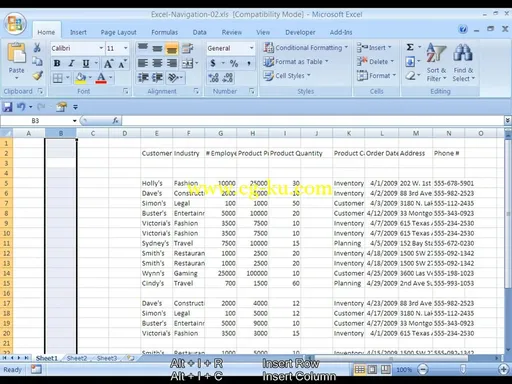Viewport: 512px width, 384px height.
Task: Click the Format Painter brush icon
Action: [37, 76]
